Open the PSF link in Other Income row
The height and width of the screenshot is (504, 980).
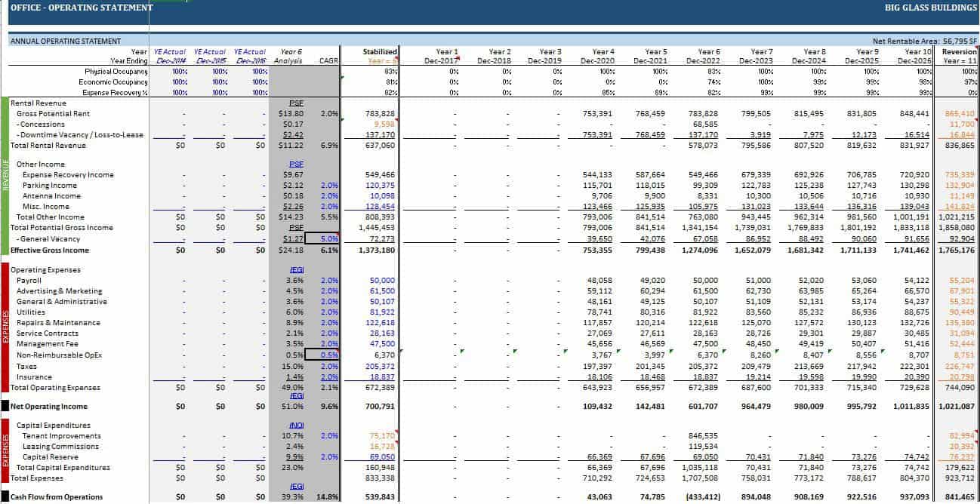coord(295,164)
